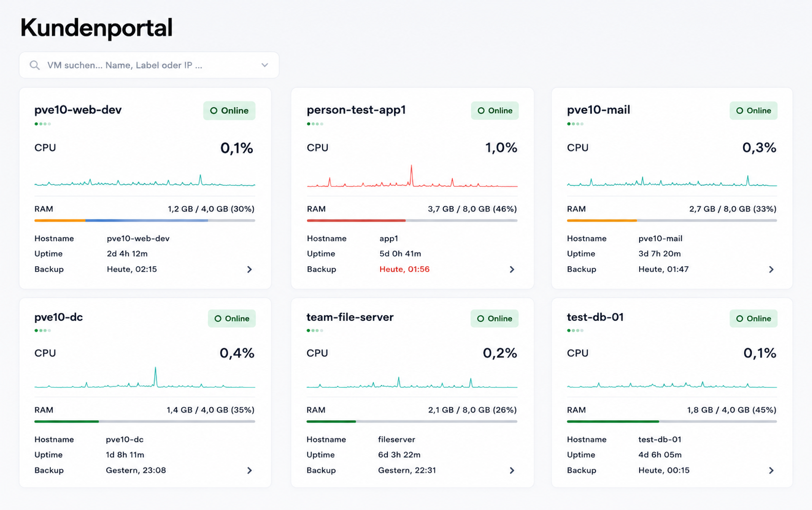
Task: Click CPU value 0,2% on team-file-server
Action: coord(500,353)
